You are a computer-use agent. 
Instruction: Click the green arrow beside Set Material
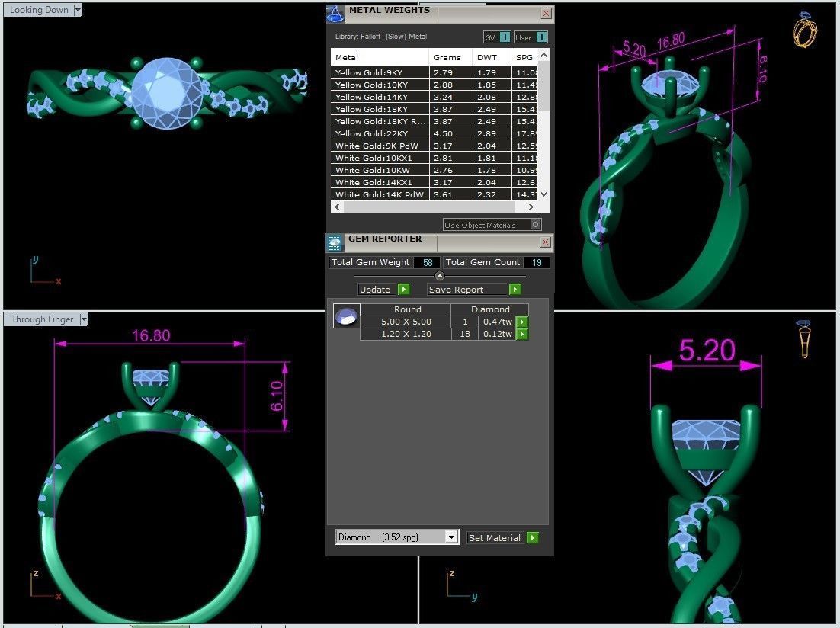533,537
